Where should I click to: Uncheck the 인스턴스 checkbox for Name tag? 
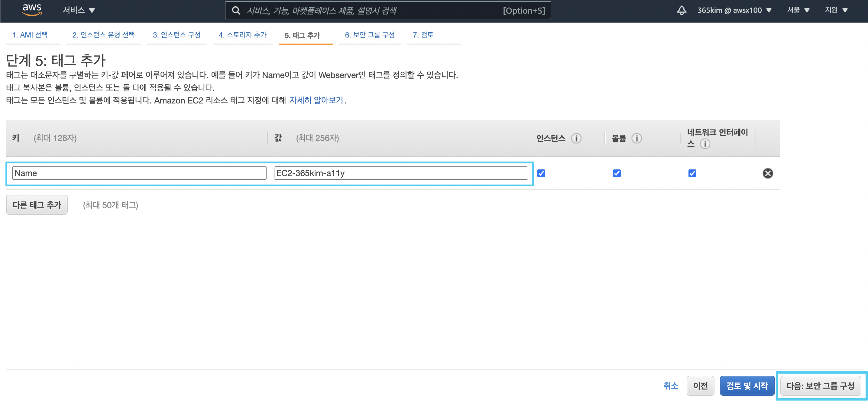(x=541, y=173)
